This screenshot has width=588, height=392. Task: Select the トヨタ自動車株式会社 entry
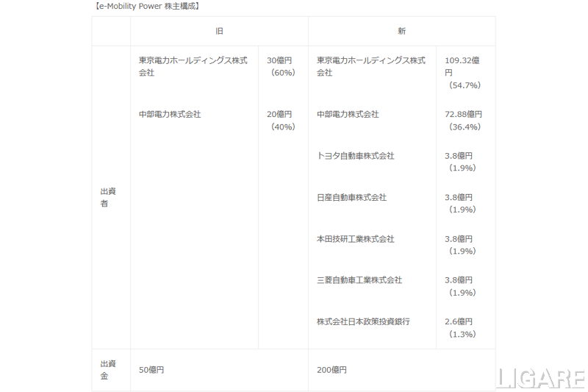pos(355,156)
